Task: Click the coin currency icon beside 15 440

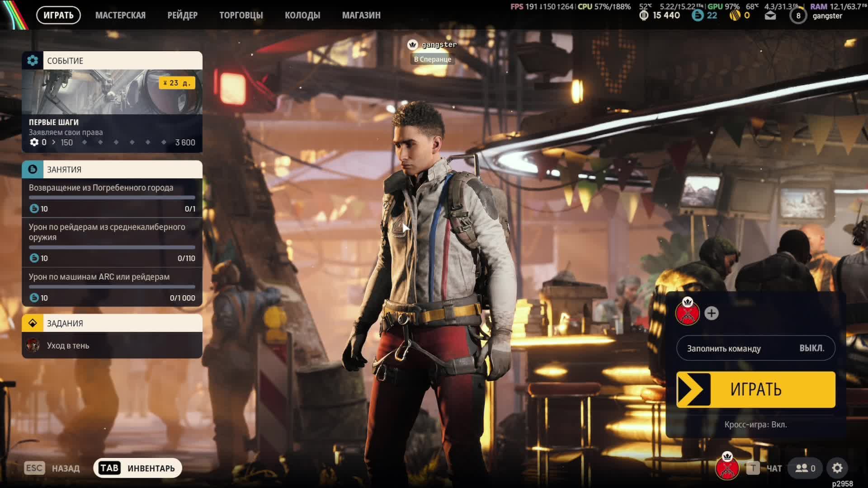Action: (644, 15)
